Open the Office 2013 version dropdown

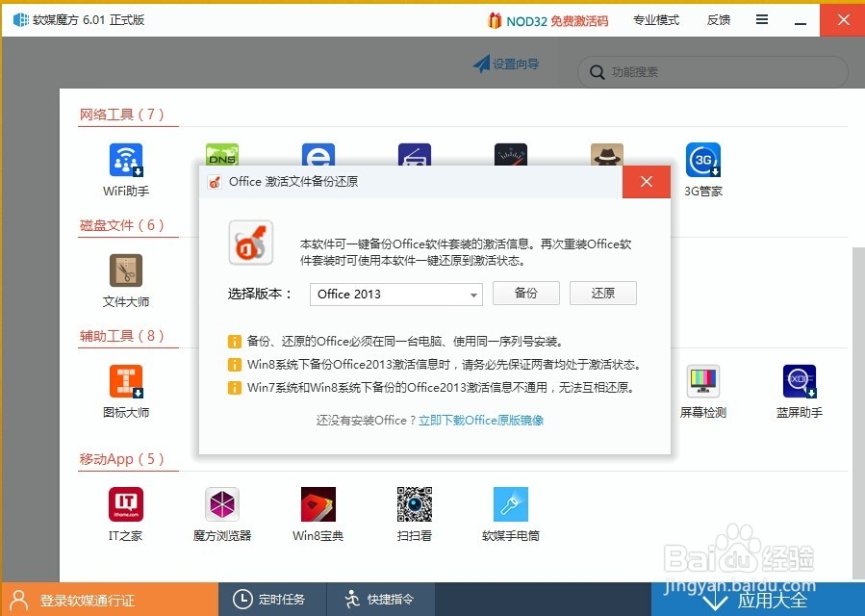[396, 295]
